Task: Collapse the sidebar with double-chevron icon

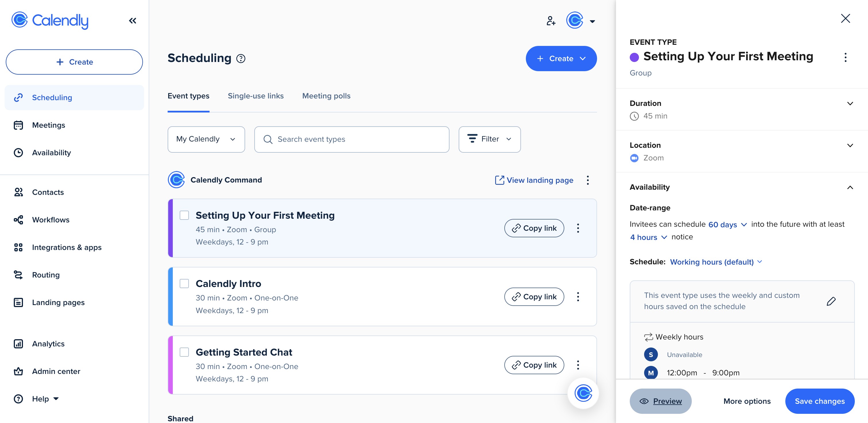Action: [132, 21]
